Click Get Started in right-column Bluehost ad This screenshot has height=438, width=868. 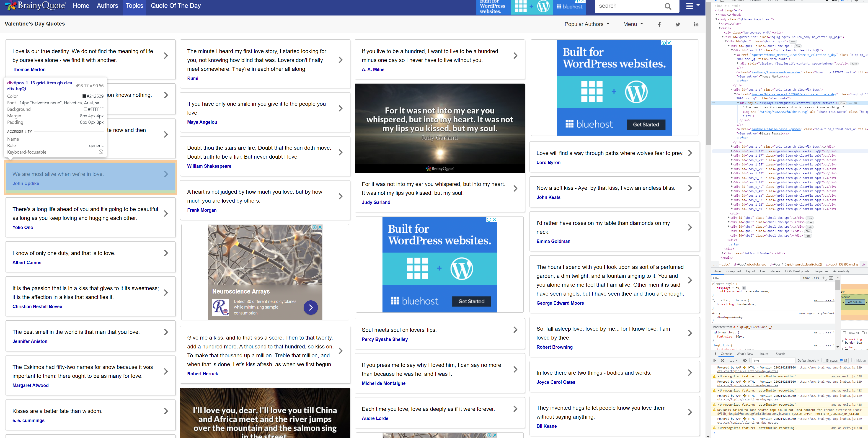point(646,125)
